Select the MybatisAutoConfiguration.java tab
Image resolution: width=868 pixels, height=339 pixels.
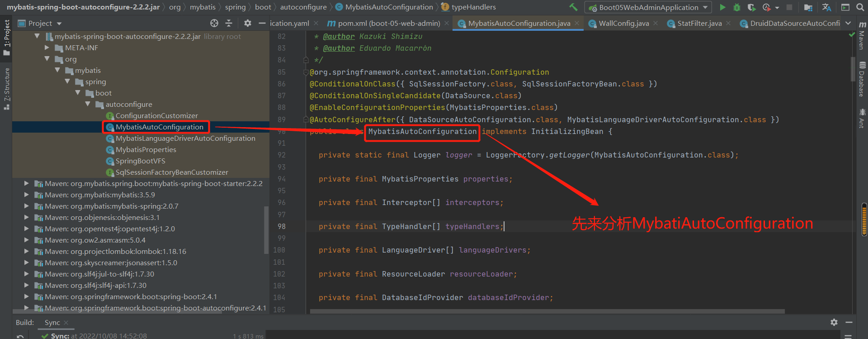pyautogui.click(x=519, y=23)
